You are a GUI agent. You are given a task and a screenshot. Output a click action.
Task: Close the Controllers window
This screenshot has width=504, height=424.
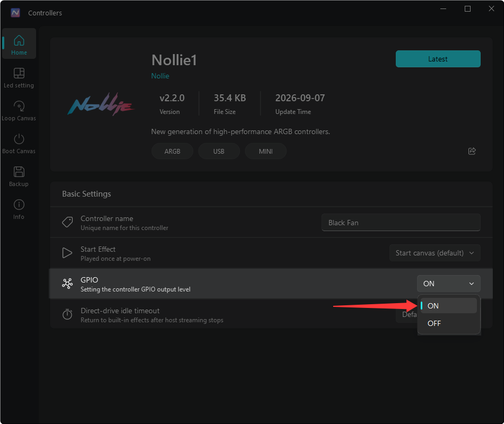491,8
